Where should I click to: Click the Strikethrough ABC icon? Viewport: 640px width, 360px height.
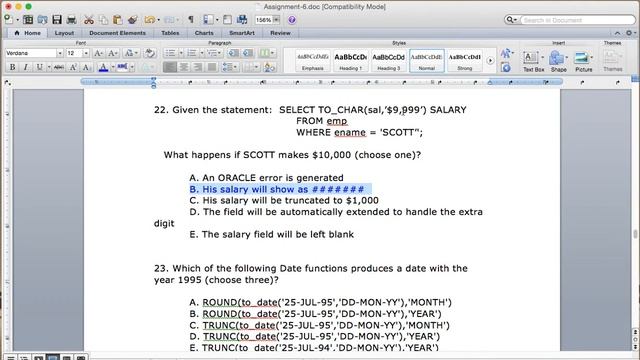[x=59, y=67]
